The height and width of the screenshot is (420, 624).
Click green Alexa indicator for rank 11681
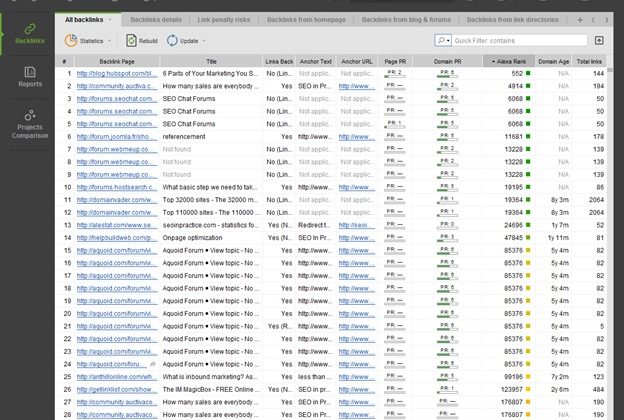coord(528,137)
